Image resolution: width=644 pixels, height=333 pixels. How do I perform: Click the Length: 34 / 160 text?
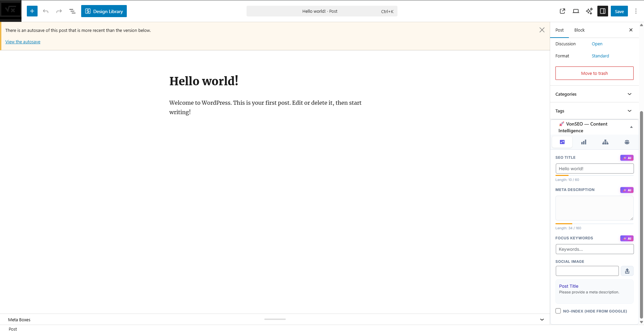point(568,228)
